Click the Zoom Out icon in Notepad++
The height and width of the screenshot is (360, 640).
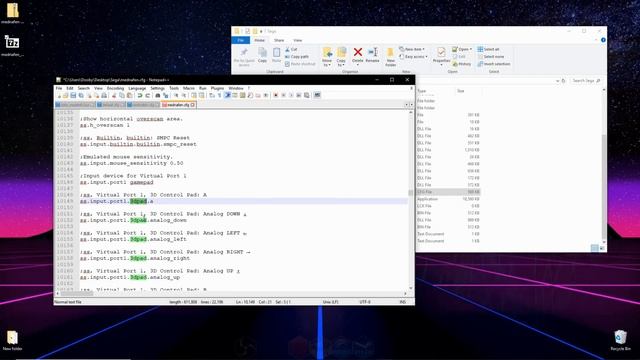(x=184, y=96)
